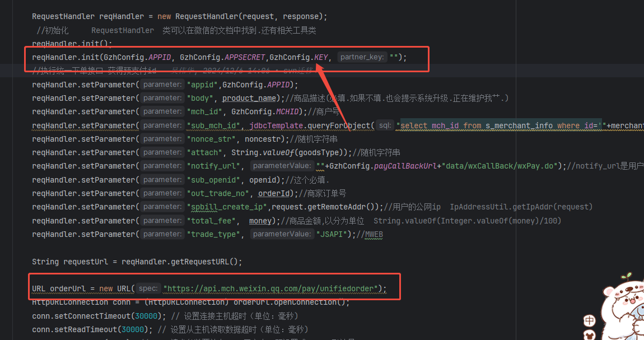Click the sql: inlay hint
Image resolution: width=644 pixels, height=340 pixels.
tap(385, 125)
